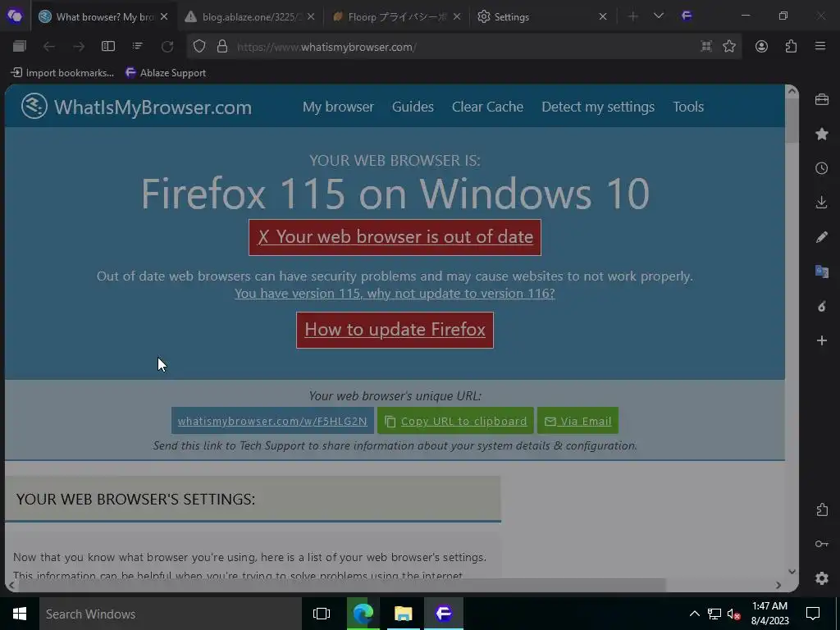This screenshot has width=840, height=630.
Task: Open the notes pencil sidebar icon
Action: 822,237
